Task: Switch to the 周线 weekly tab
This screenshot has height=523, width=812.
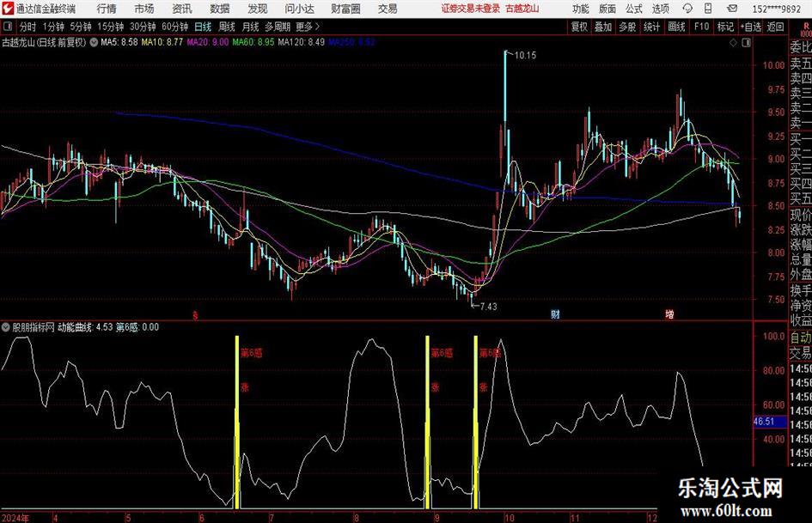Action: click(x=227, y=27)
